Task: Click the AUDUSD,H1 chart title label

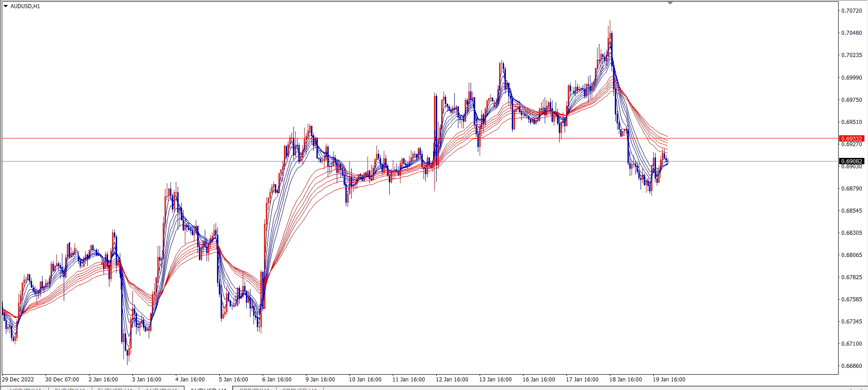Action: pos(25,6)
